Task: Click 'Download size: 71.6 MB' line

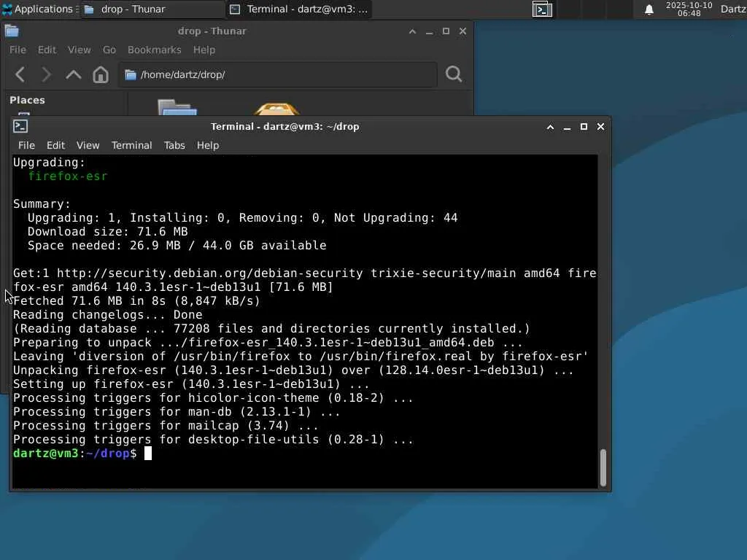Action: 108,231
